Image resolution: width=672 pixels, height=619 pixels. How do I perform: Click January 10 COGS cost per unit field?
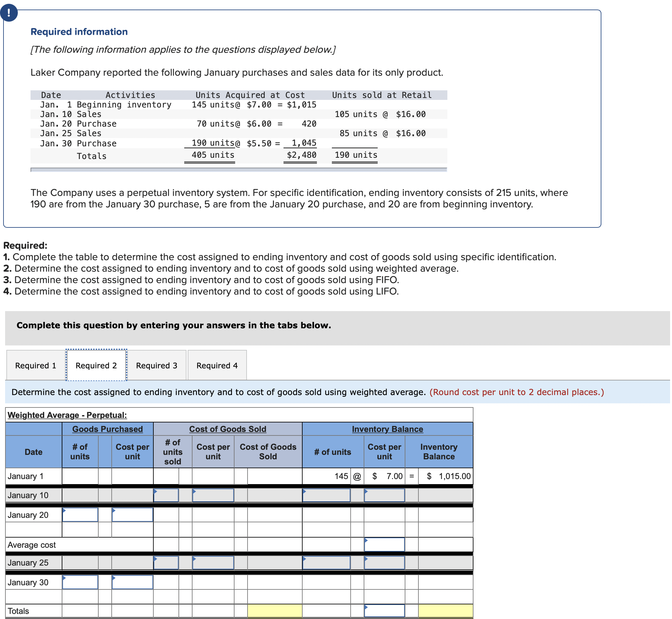(213, 495)
